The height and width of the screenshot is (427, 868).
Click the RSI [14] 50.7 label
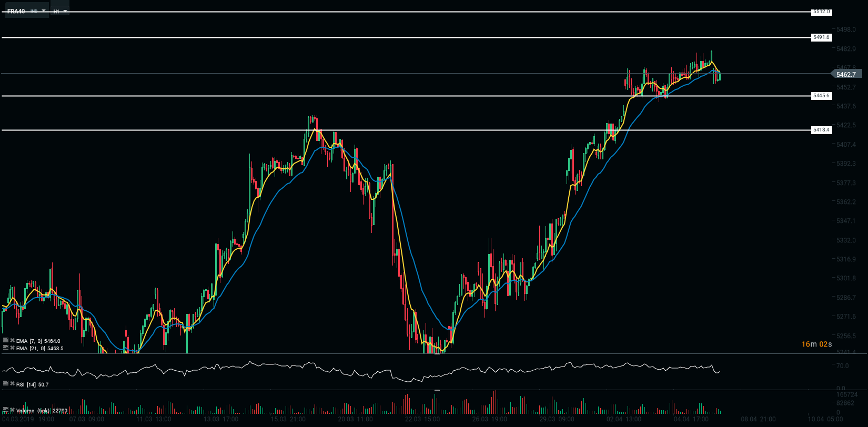coord(32,385)
